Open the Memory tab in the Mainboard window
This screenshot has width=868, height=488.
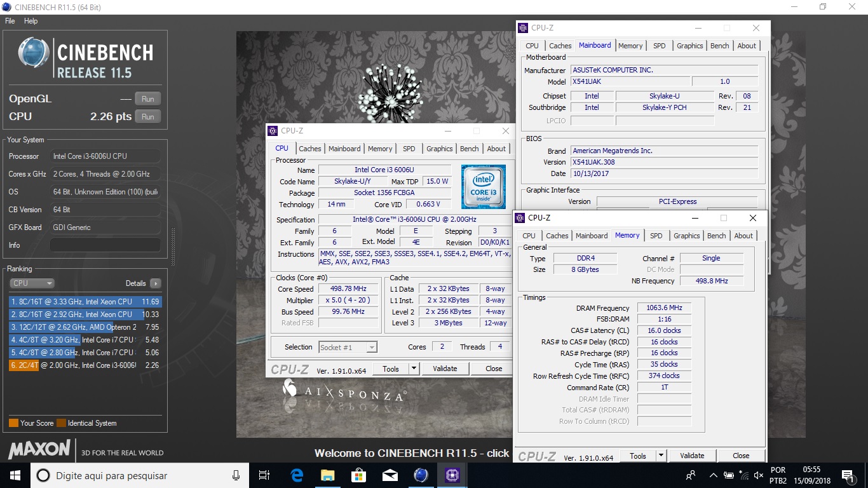click(x=630, y=46)
